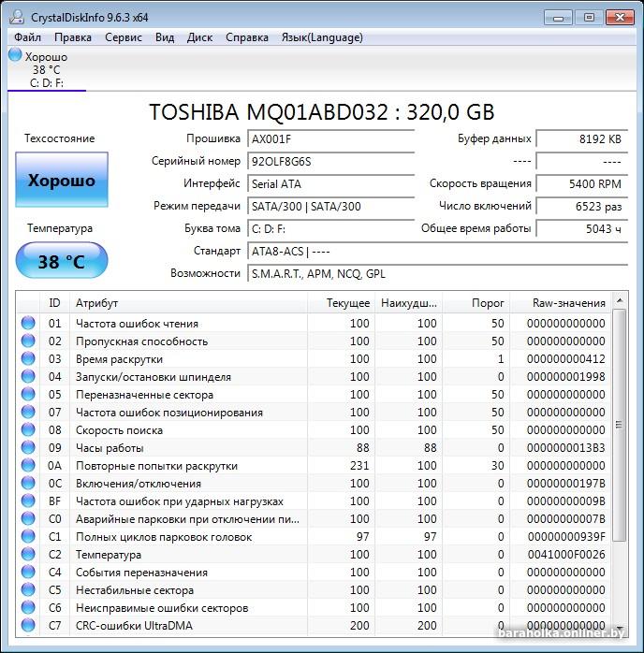Open the Сервис menu
This screenshot has width=644, height=653.
124,37
